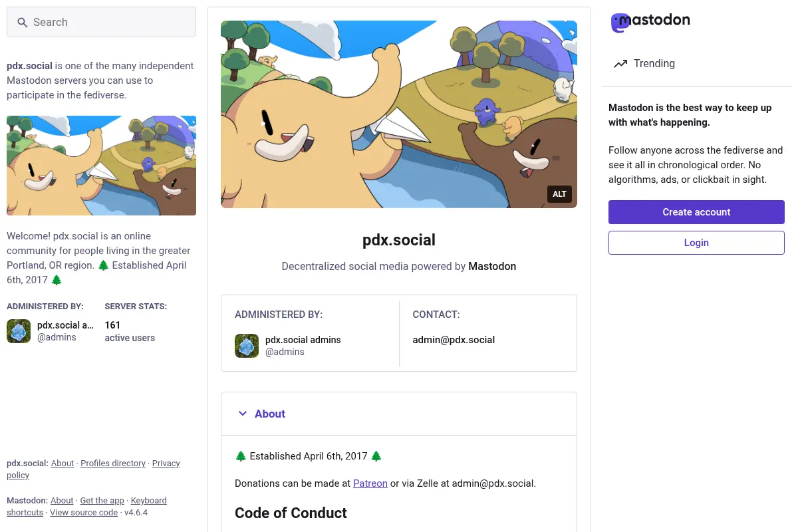Open the admins avatar in the center card
This screenshot has height=532, width=798.
point(247,346)
